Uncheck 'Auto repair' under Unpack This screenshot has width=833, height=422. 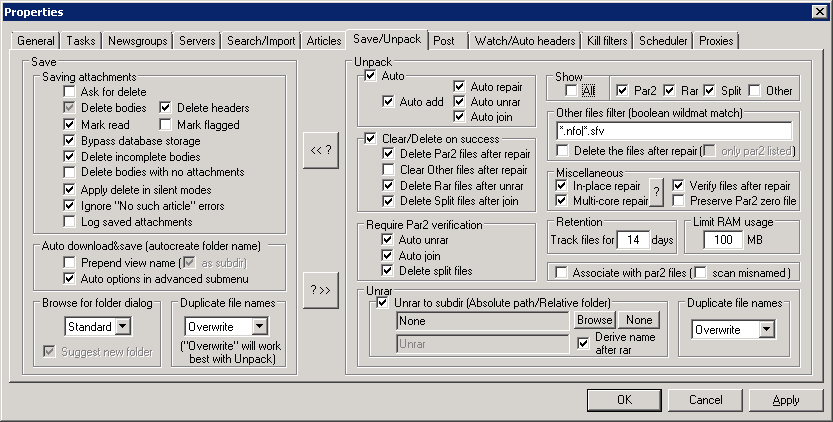point(459,86)
